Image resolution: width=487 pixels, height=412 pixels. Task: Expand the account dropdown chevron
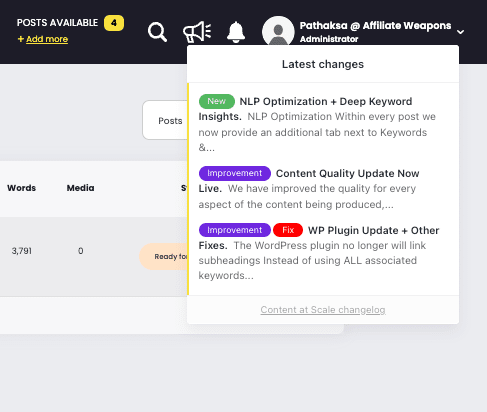(x=460, y=32)
